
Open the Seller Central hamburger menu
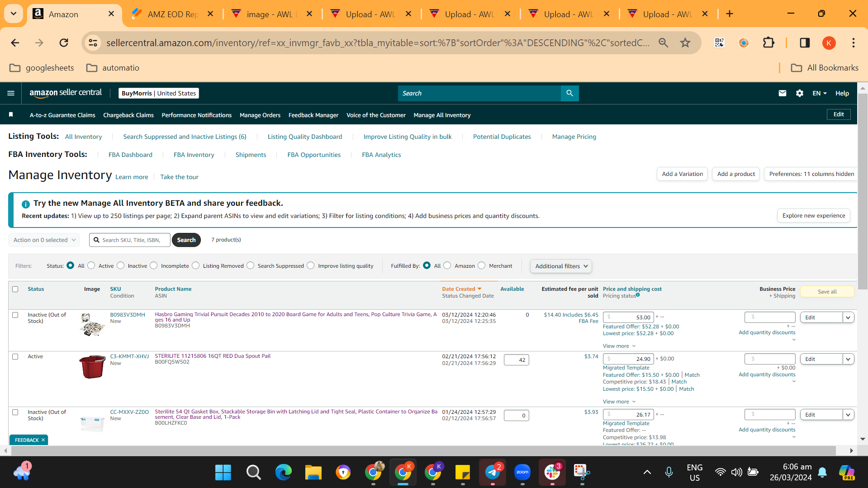point(11,93)
